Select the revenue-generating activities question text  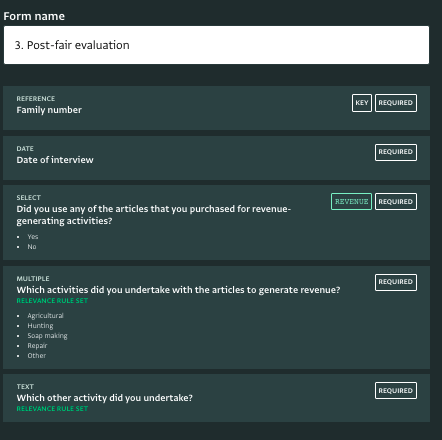click(x=154, y=215)
